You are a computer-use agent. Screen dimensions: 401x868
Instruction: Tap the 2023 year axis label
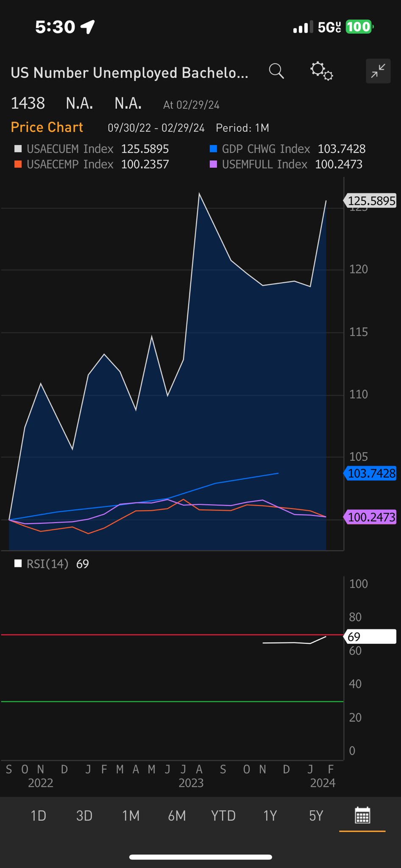click(x=191, y=783)
